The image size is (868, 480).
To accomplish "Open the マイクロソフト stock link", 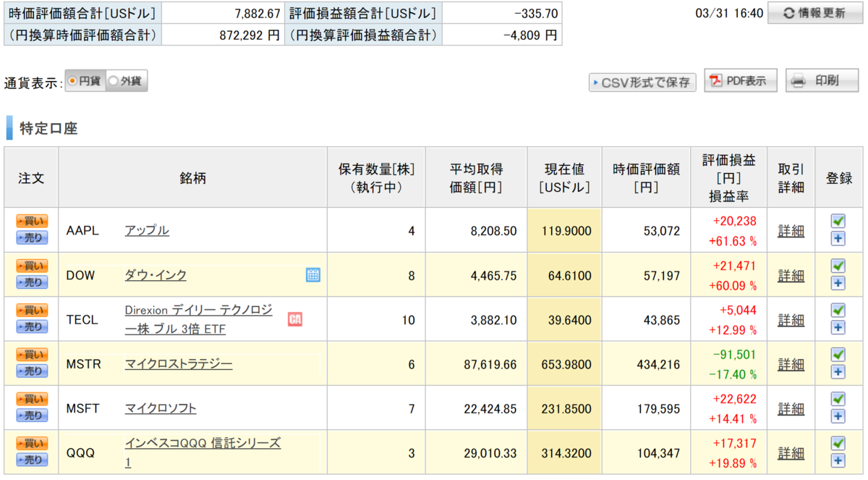I will pos(161,408).
